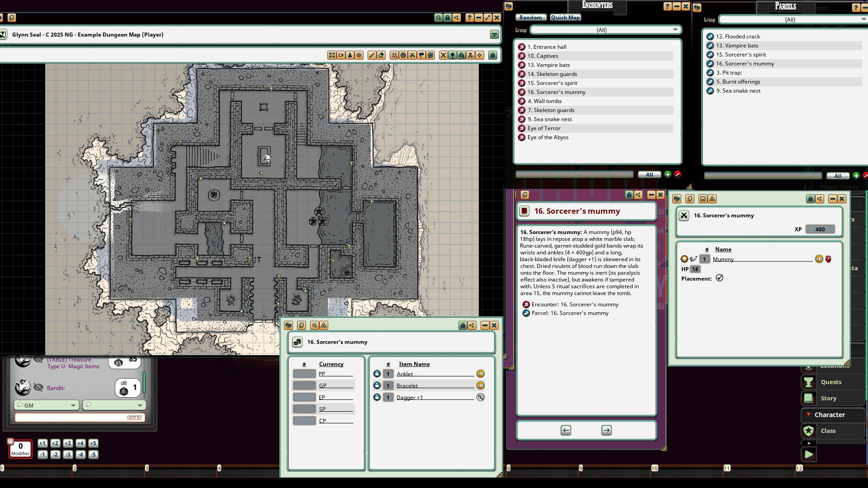868x488 pixels.
Task: Toggle ID state for Bracelet item
Action: (481, 385)
